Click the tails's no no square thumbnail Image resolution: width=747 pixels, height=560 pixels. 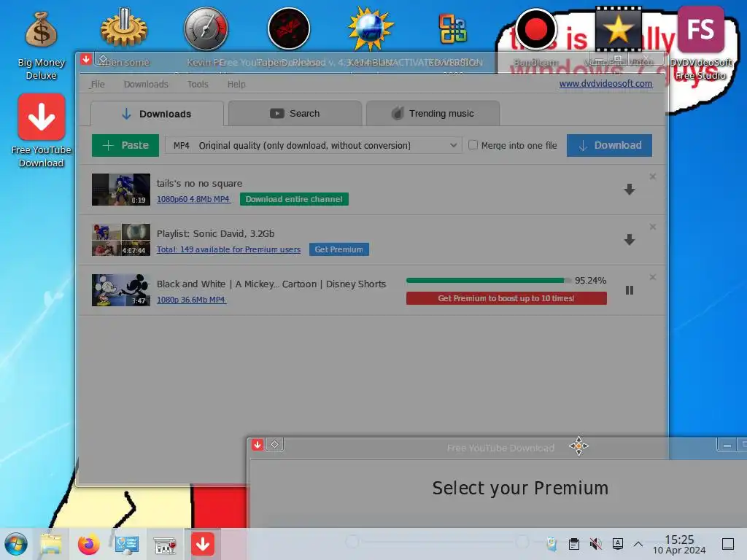tap(121, 190)
